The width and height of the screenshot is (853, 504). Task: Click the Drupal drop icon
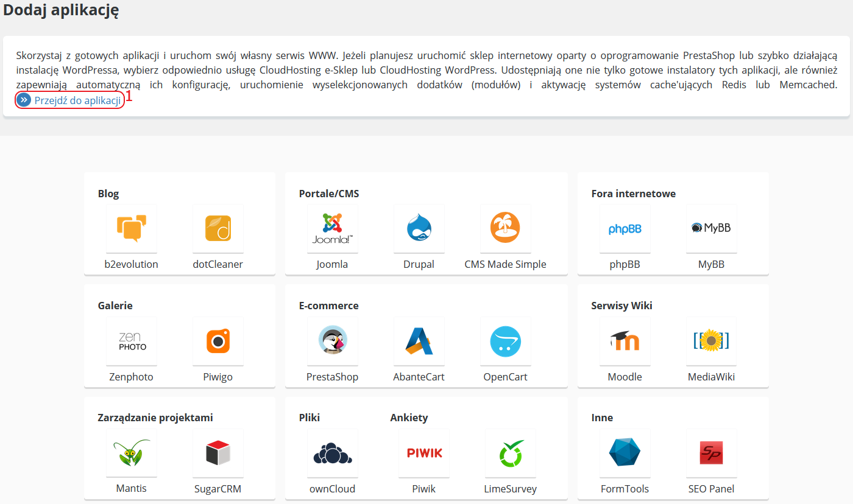(419, 229)
